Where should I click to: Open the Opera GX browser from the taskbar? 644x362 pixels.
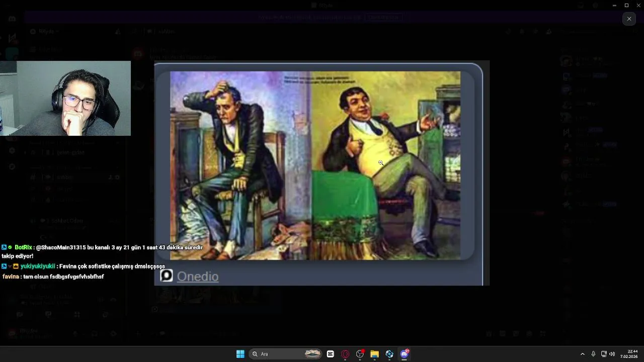[345, 354]
